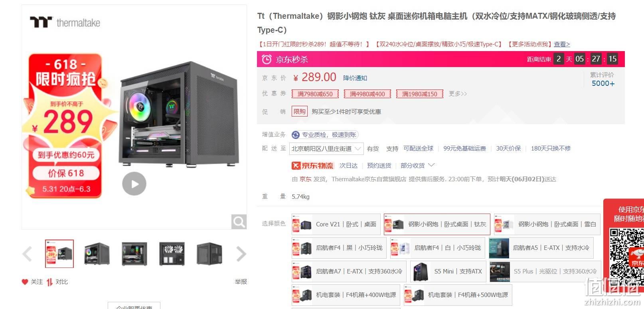Choose 启航者F4 白 小巧玲珑 variant

click(x=437, y=248)
